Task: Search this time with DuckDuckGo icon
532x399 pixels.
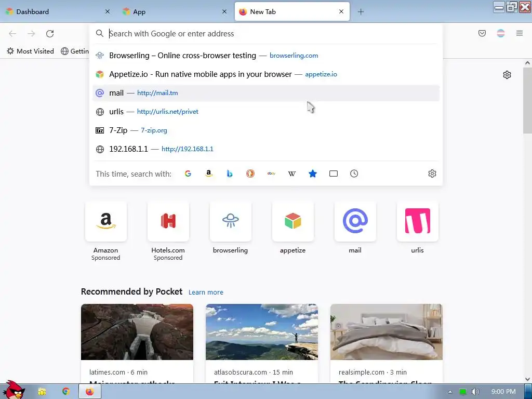Action: 250,174
